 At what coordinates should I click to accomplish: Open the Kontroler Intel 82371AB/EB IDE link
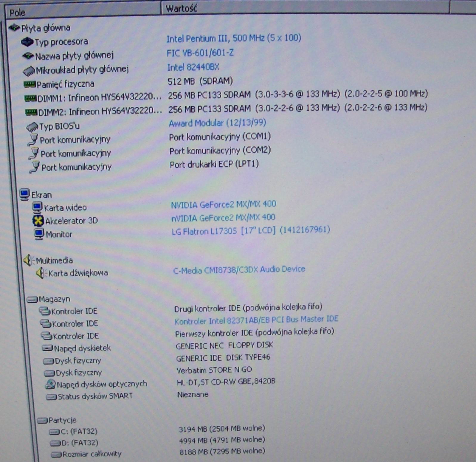click(x=256, y=320)
